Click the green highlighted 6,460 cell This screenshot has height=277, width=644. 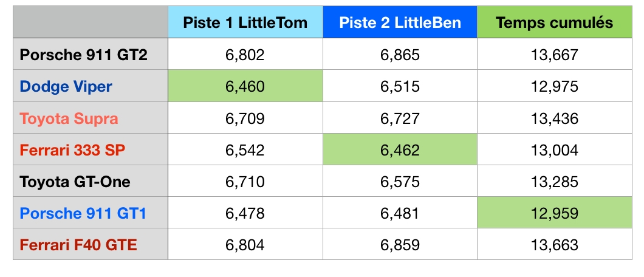(245, 86)
